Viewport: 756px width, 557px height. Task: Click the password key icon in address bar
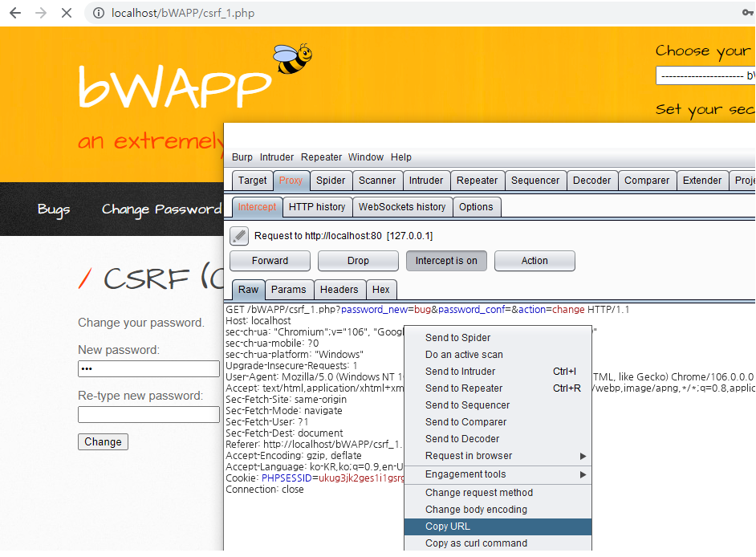point(748,13)
